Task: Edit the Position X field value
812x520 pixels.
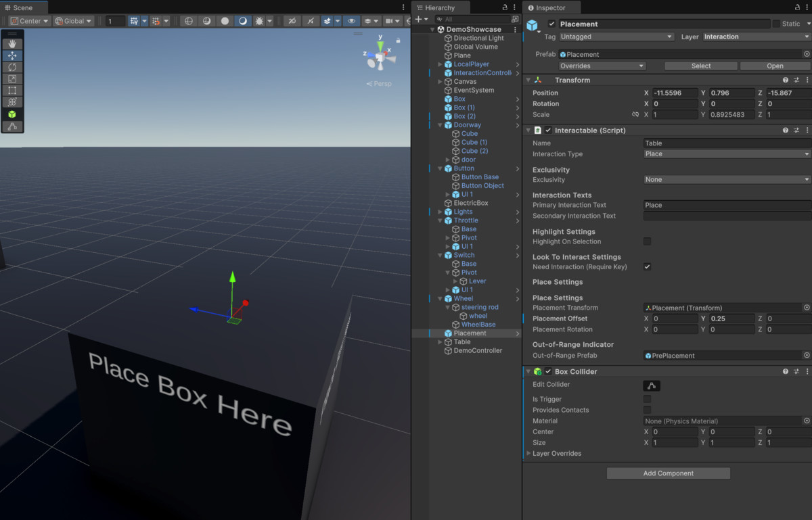Action: click(675, 93)
